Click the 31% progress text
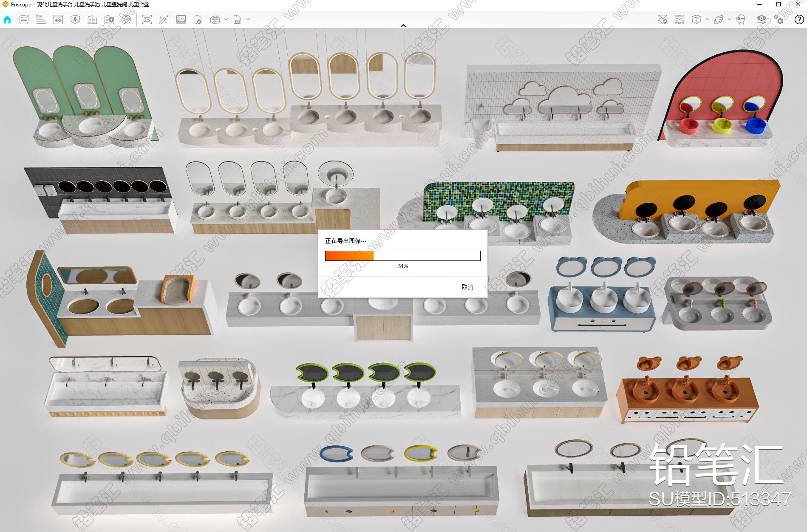Image resolution: width=807 pixels, height=532 pixels. [x=402, y=266]
